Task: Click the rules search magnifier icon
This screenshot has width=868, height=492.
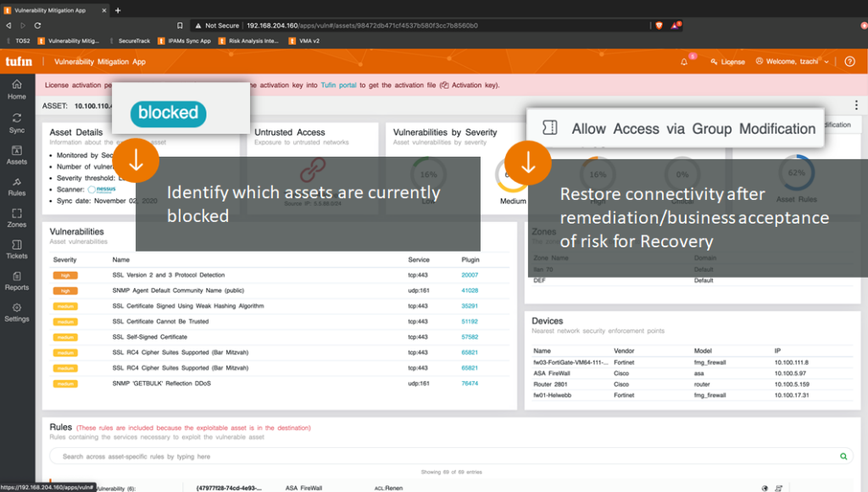Action: 843,456
